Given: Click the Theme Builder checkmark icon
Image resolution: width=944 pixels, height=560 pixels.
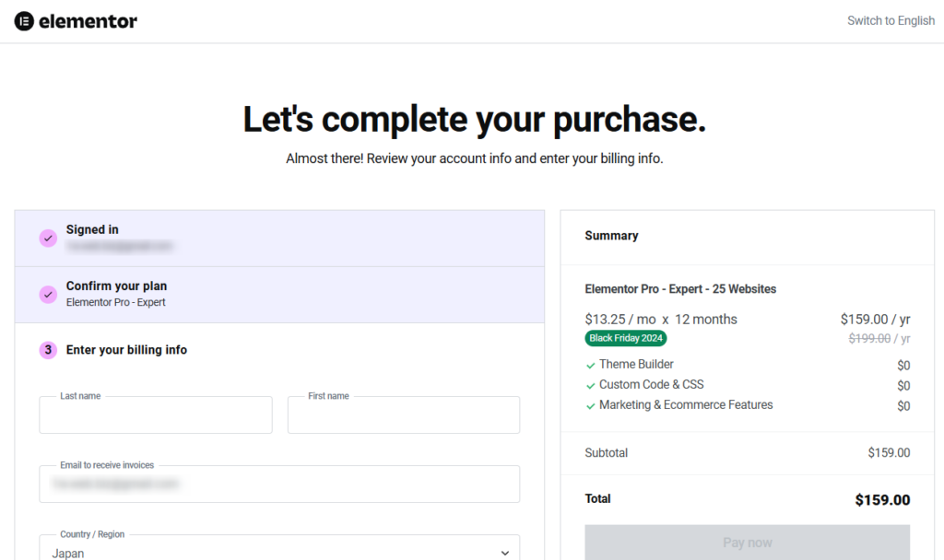Looking at the screenshot, I should [591, 366].
